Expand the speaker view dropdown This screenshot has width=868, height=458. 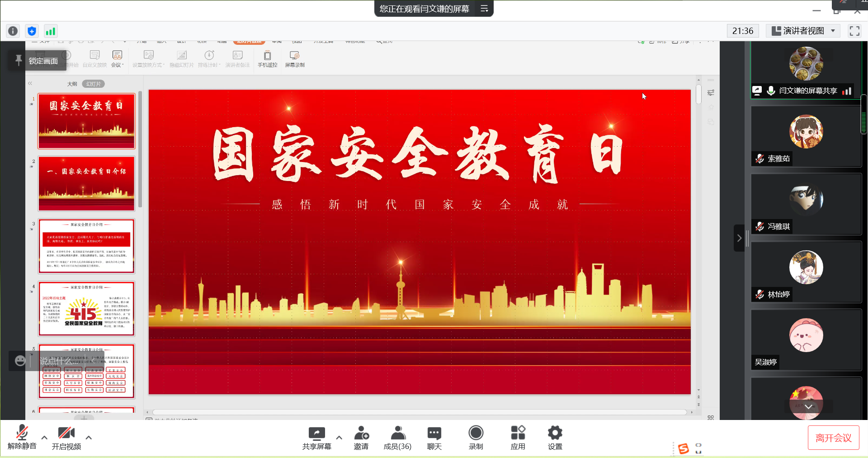click(833, 31)
